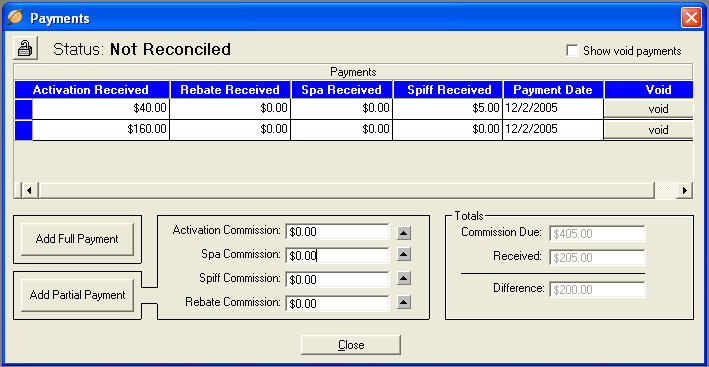
Task: Click rebate received cell in $160.00 row
Action: point(230,130)
